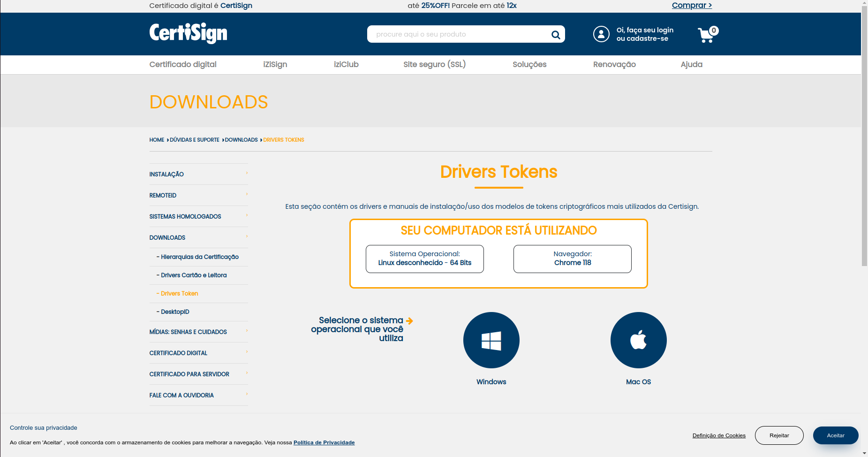Expand Mídias: Senhas e Cuidados section
868x457 pixels.
198,332
